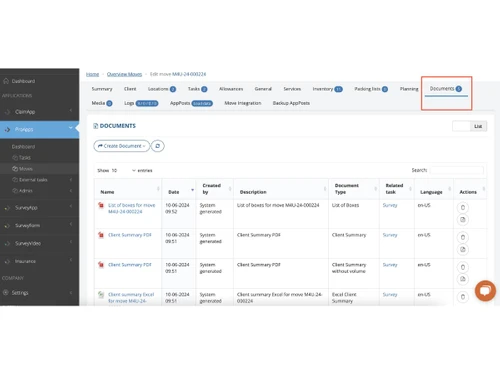
Task: Open the Allowances tab
Action: coord(231,89)
